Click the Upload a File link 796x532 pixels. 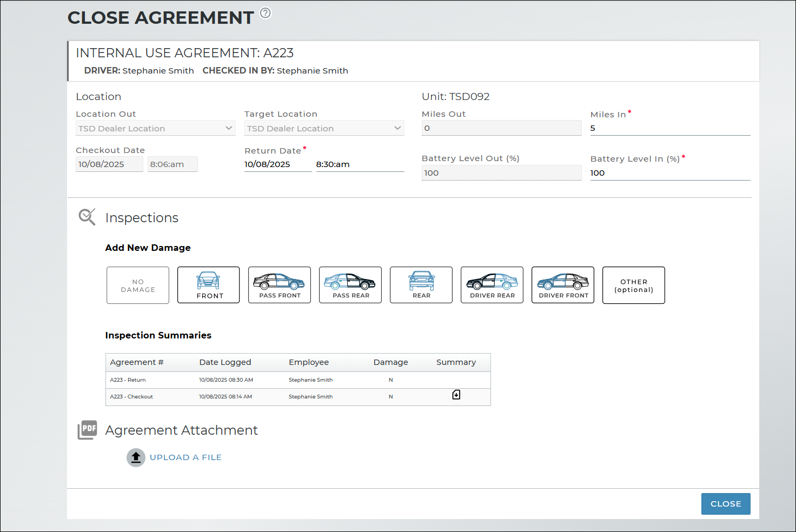[x=185, y=457]
